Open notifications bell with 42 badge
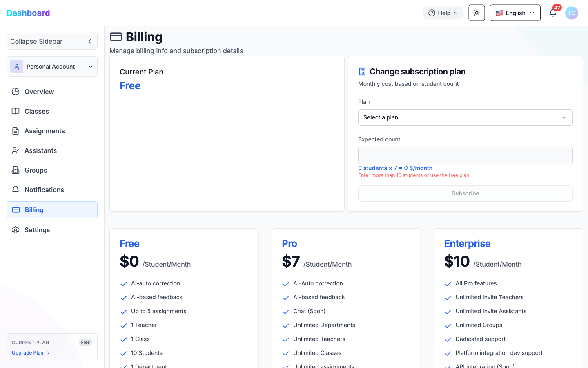The height and width of the screenshot is (368, 588). (552, 13)
